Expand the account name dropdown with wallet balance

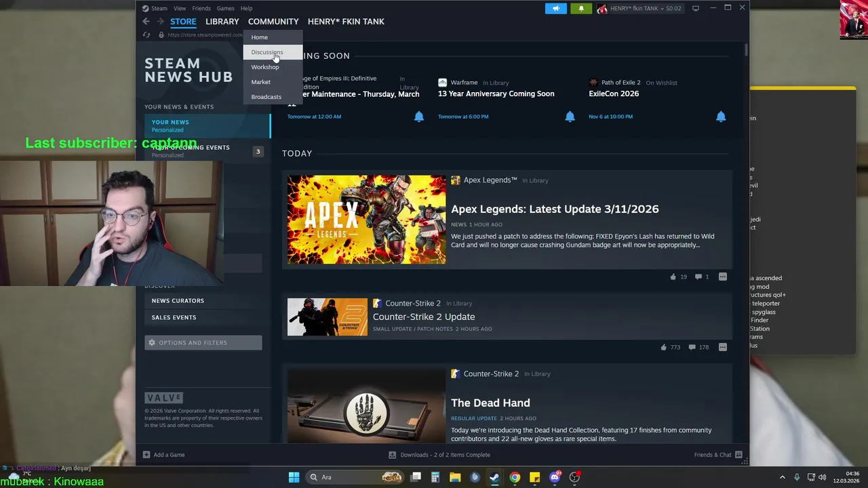pos(646,8)
